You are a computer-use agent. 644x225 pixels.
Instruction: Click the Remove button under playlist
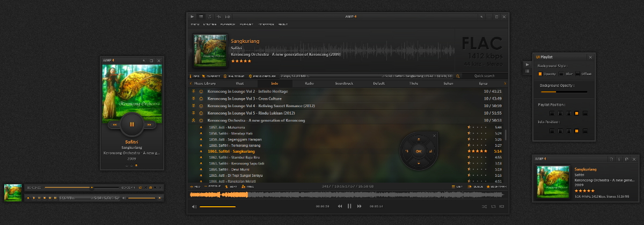tap(212, 186)
